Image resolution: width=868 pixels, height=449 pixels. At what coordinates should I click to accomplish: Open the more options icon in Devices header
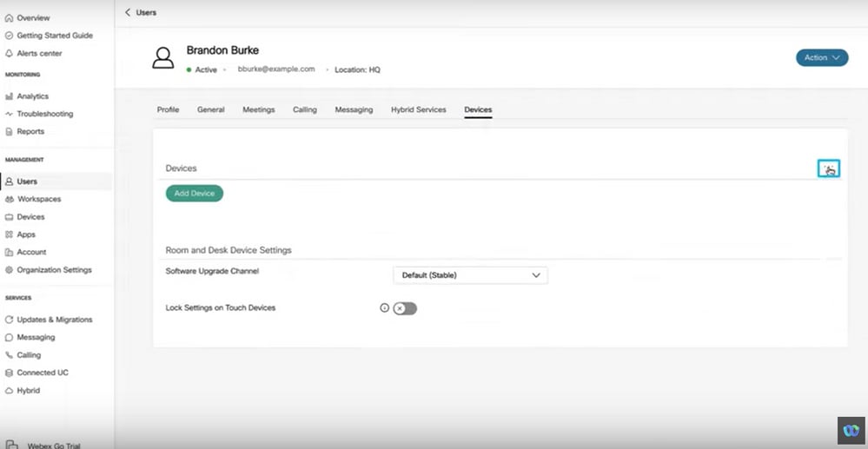coord(828,168)
